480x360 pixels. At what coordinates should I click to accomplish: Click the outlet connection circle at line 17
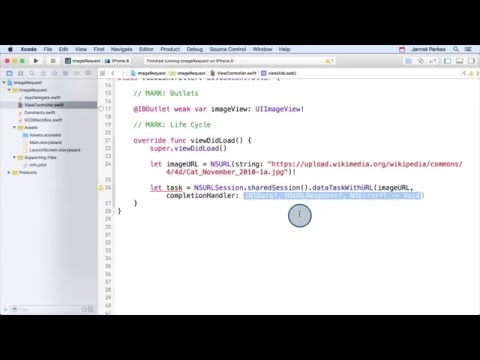[101, 109]
